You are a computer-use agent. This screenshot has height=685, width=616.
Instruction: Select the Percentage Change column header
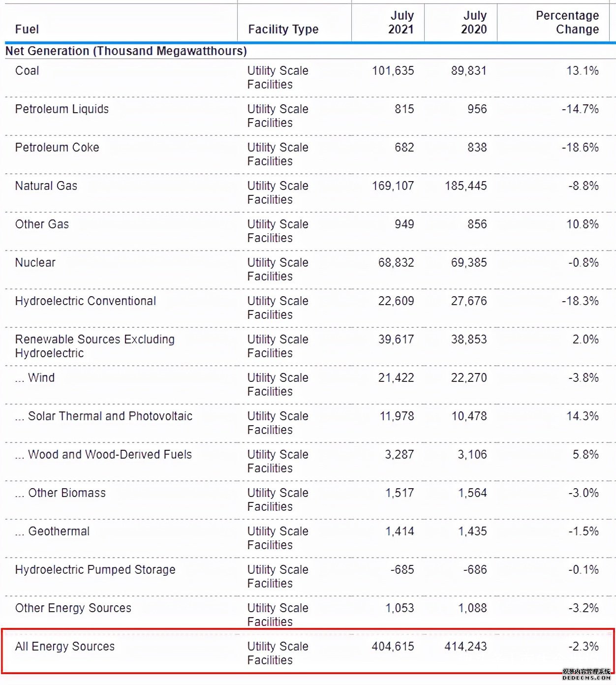point(567,23)
